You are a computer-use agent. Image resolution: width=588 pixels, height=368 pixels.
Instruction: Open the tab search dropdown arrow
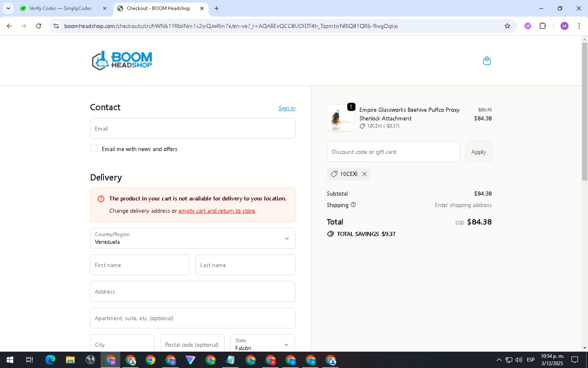(x=8, y=8)
